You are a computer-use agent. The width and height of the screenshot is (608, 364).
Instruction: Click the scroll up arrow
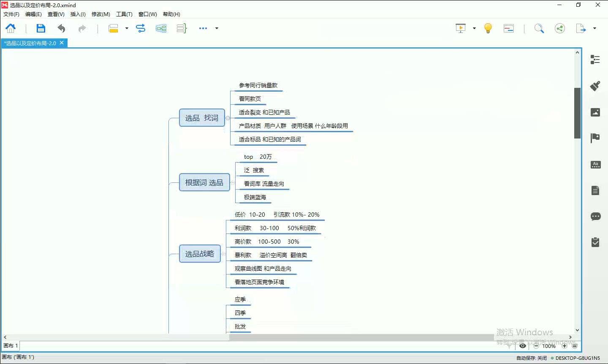pyautogui.click(x=577, y=53)
